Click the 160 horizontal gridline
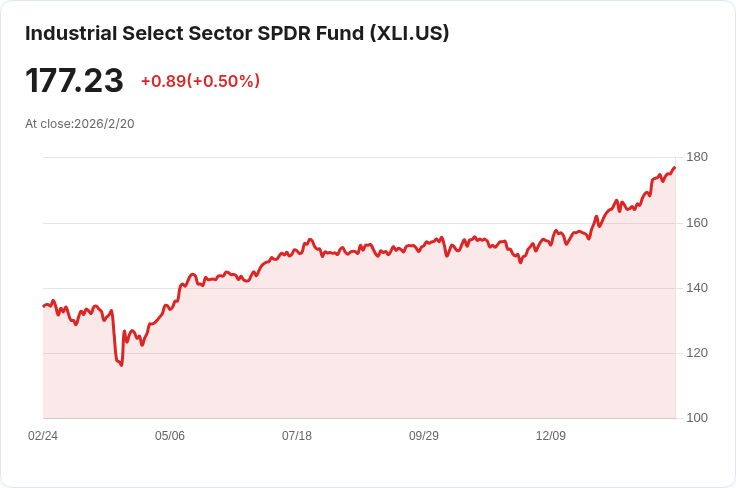The image size is (736, 488). [360, 223]
